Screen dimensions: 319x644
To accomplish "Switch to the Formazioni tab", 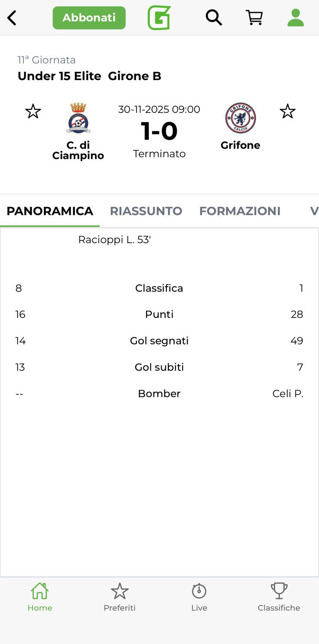I will point(240,211).
